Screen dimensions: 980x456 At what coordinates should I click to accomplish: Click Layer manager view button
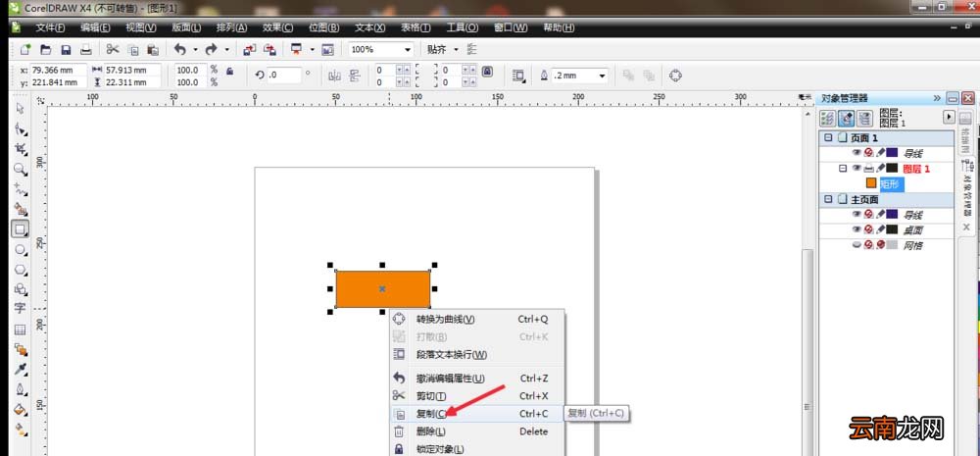click(864, 119)
